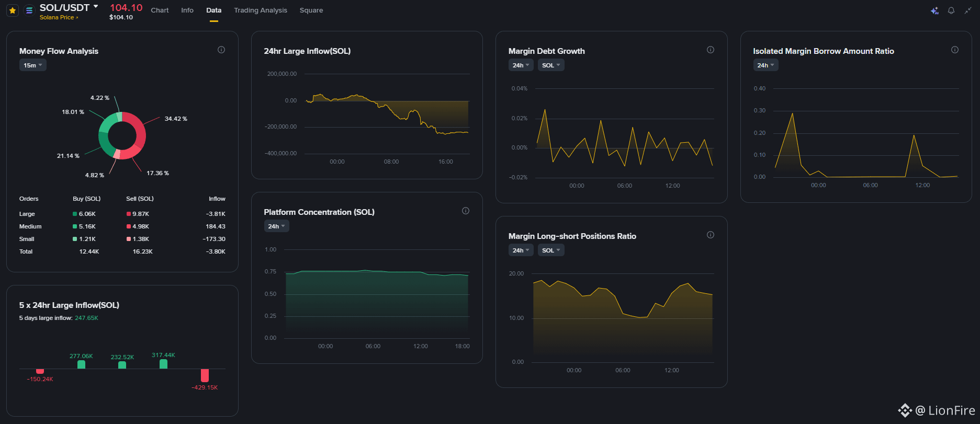Show info for Isolated Margin Borrow Ratio
Image resolution: width=980 pixels, height=424 pixels.
coord(955,50)
